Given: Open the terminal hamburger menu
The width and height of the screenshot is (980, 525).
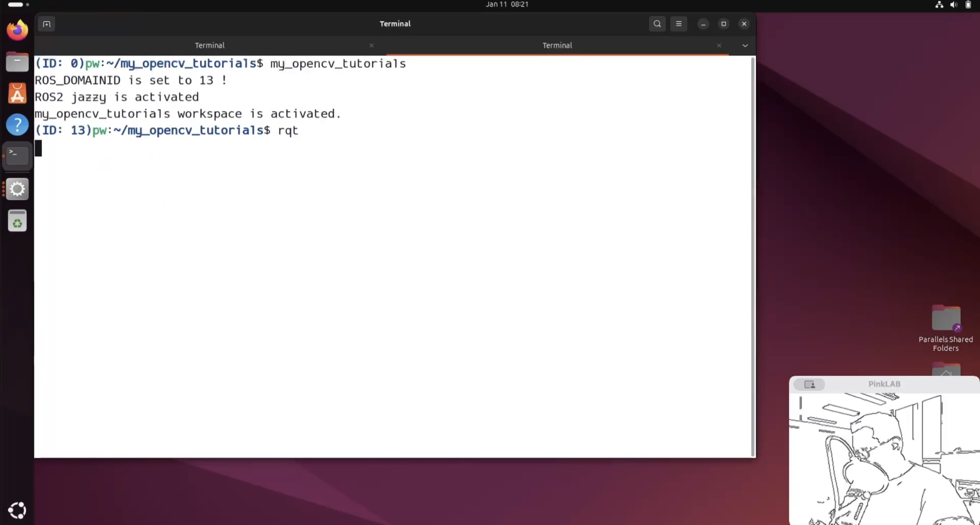Looking at the screenshot, I should coord(678,24).
